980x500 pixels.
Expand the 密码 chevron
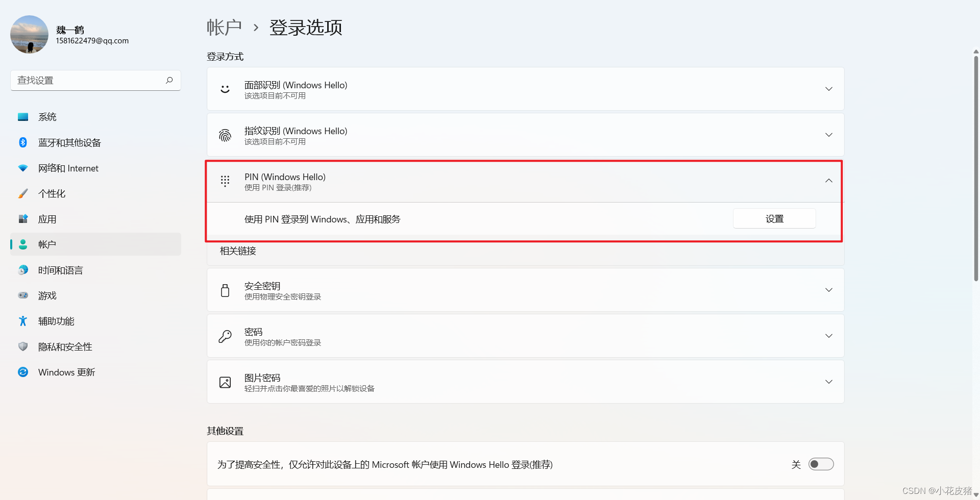(x=829, y=336)
